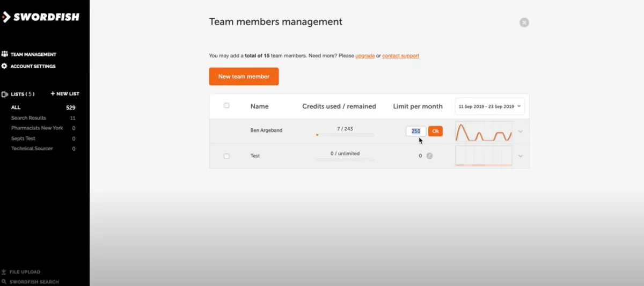The width and height of the screenshot is (644, 286).
Task: Click the 0 / unlimited credits value
Action: [345, 153]
